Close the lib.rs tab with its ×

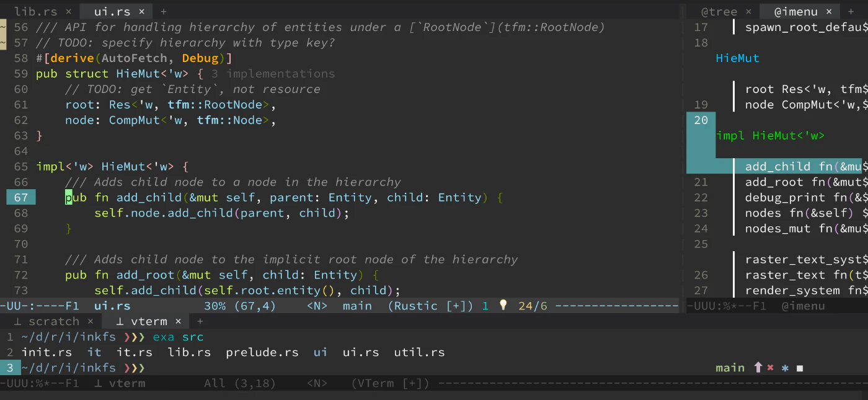click(x=68, y=11)
